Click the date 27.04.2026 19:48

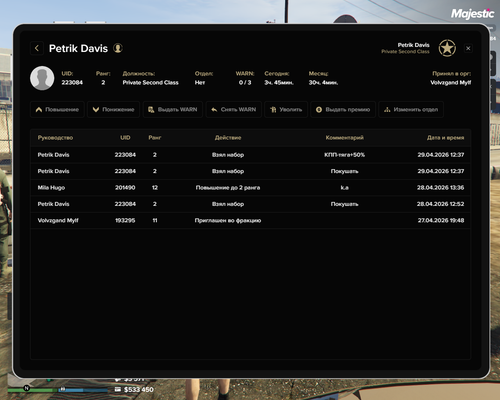[x=441, y=220]
